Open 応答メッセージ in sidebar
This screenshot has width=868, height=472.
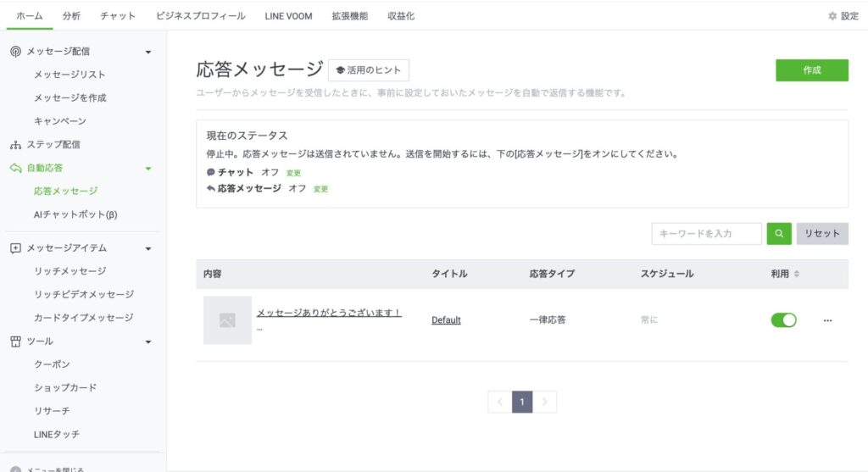pos(66,192)
